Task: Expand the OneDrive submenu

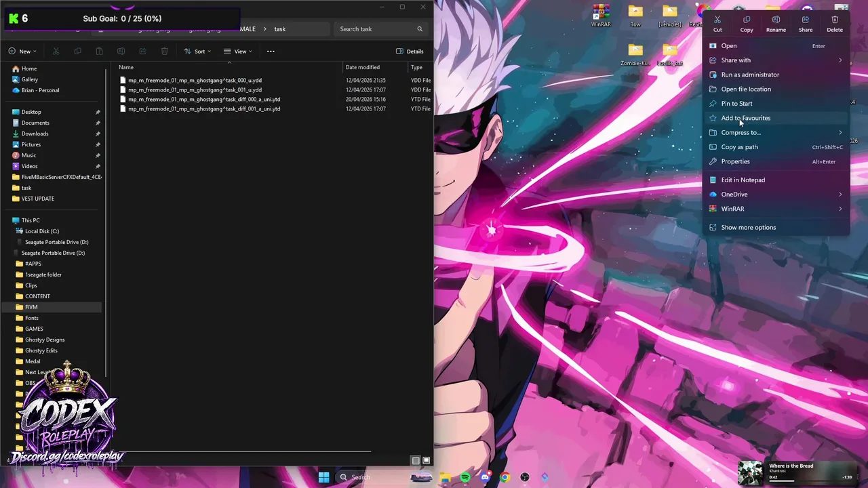Action: pos(776,195)
